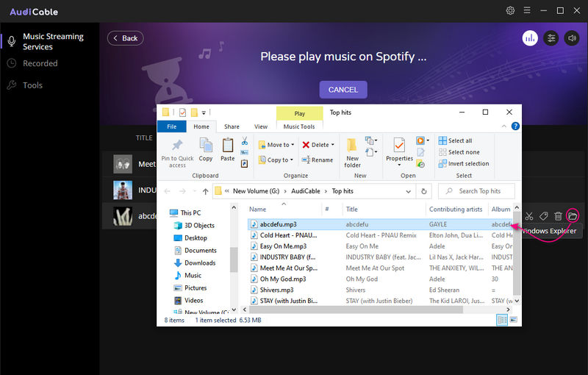Viewport: 588px width, 375px height.
Task: Open the File tab
Action: [x=172, y=126]
